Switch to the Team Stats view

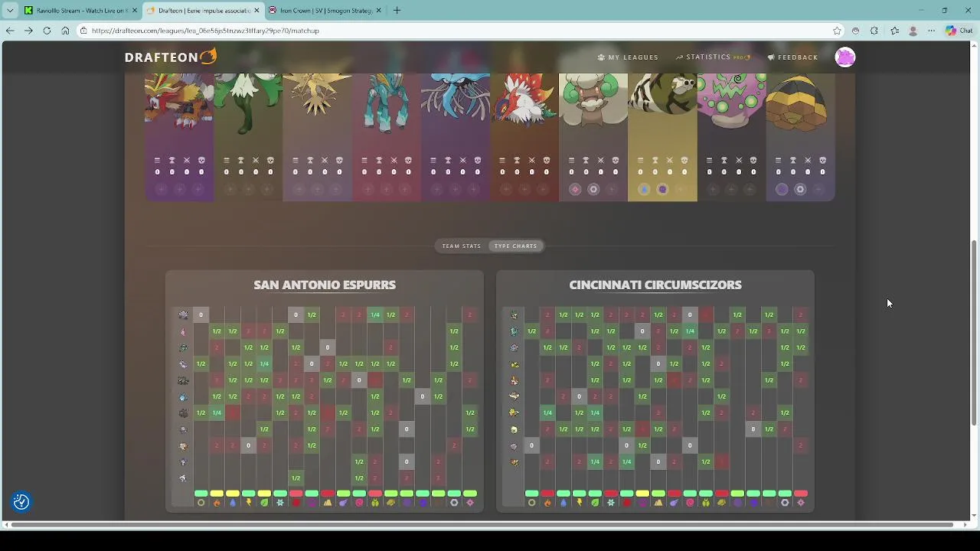click(462, 246)
